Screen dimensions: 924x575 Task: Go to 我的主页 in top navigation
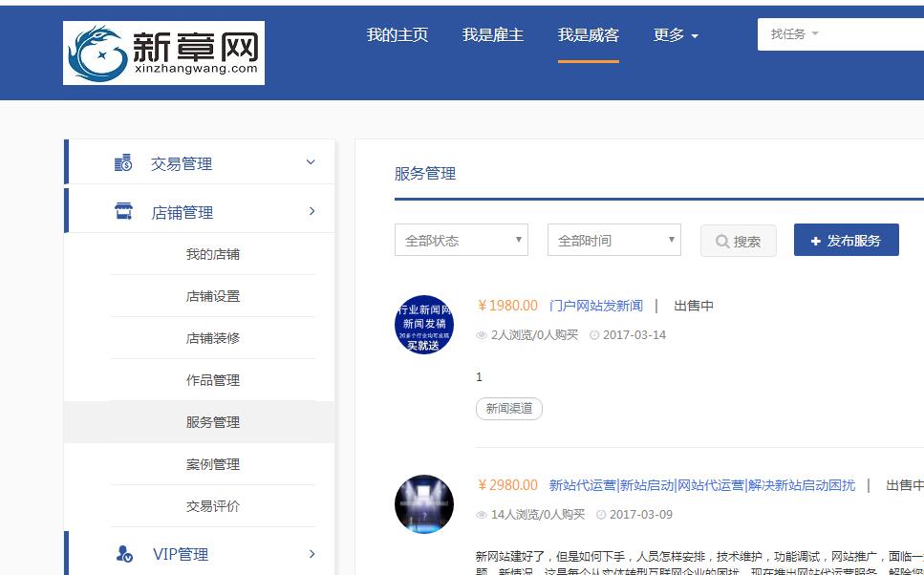pyautogui.click(x=398, y=35)
